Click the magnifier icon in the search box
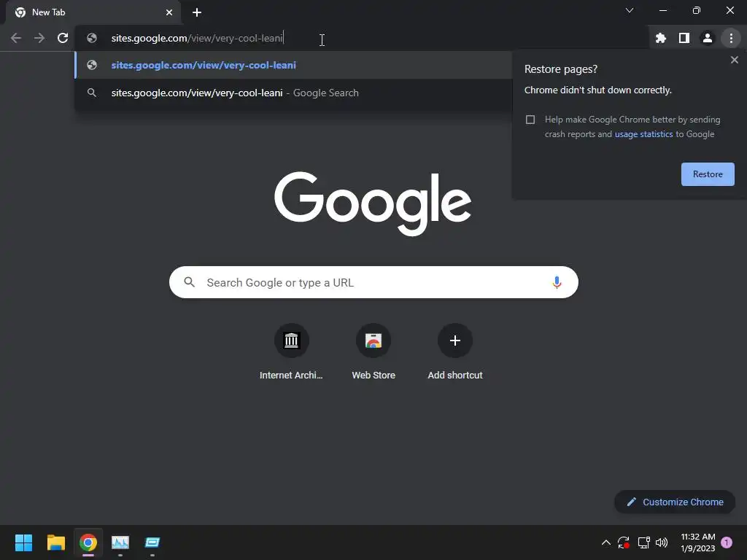747x560 pixels. point(190,282)
